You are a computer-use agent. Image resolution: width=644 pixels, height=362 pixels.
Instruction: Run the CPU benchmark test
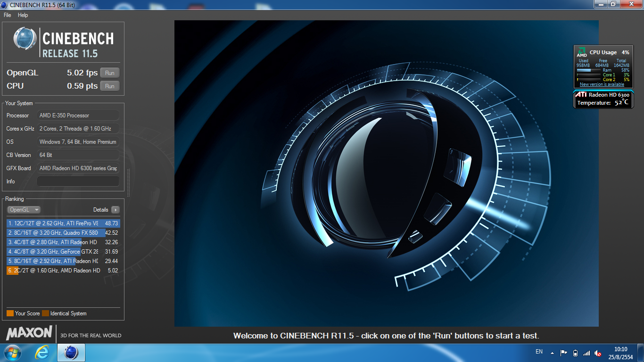tap(110, 86)
